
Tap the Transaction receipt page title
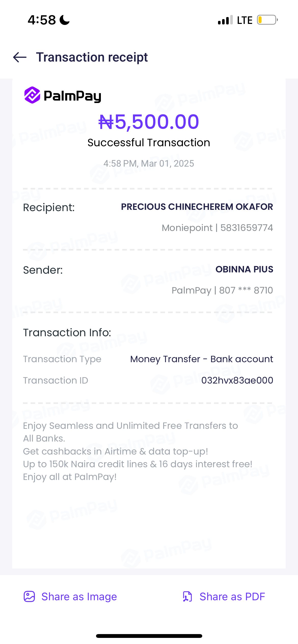point(92,57)
